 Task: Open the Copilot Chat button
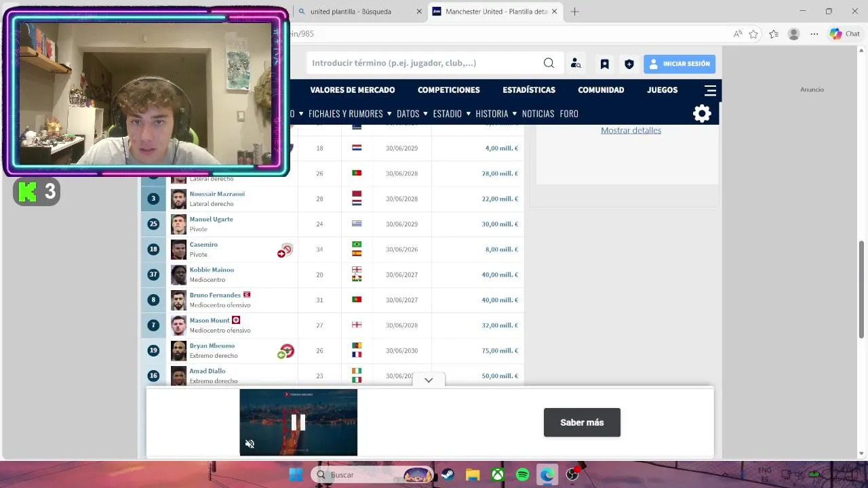[x=845, y=34]
